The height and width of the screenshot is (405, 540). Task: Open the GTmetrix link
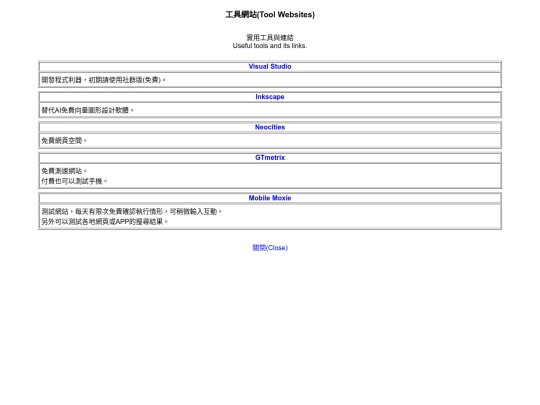(x=270, y=157)
